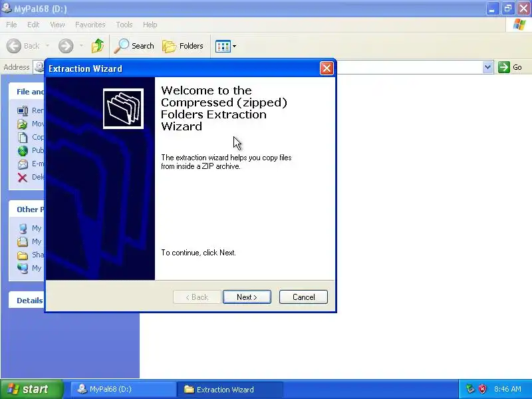Click the Forward navigation arrow in toolbar
This screenshot has width=532, height=399.
(65, 46)
